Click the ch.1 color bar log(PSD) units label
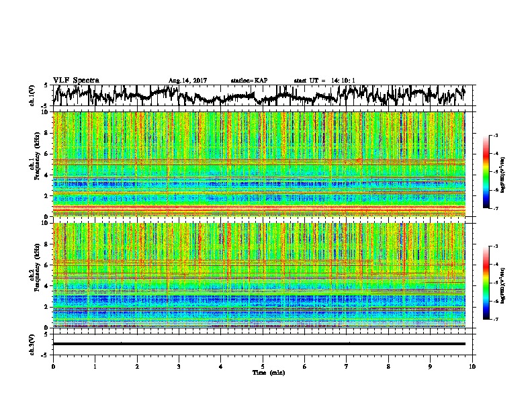This screenshot has height=411, width=532. (x=503, y=175)
